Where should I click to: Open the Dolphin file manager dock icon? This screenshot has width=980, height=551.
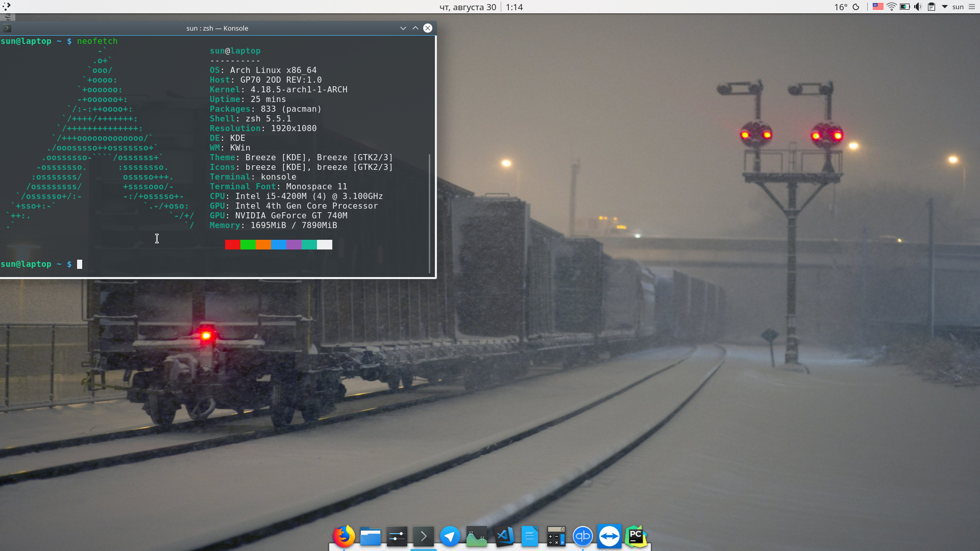click(x=371, y=537)
